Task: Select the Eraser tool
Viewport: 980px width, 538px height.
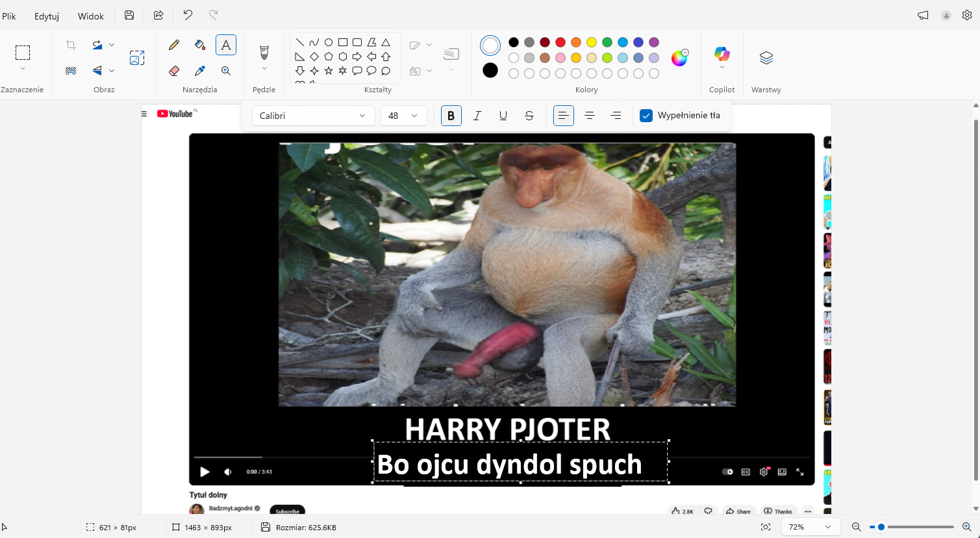Action: 173,71
